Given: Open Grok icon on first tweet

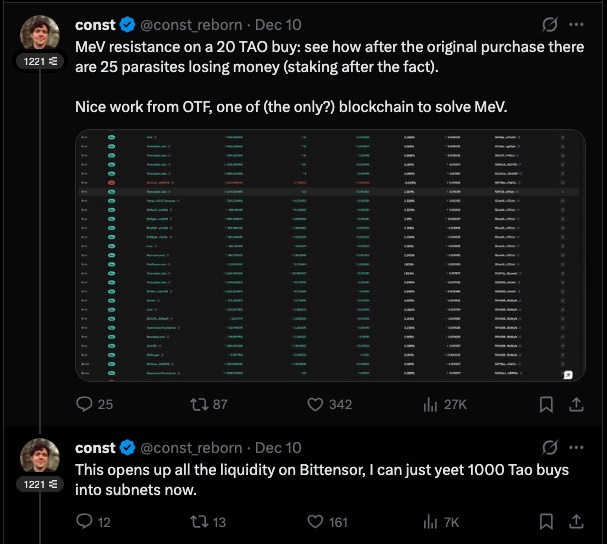Looking at the screenshot, I should pyautogui.click(x=548, y=24).
